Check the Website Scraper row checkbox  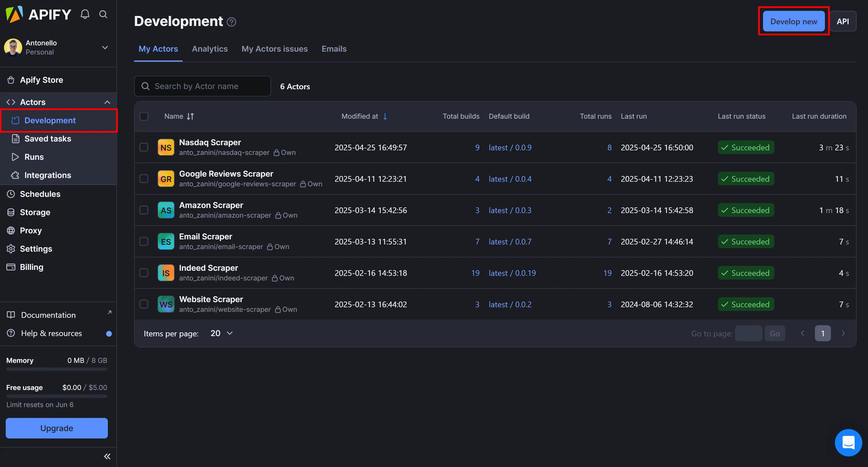(144, 304)
